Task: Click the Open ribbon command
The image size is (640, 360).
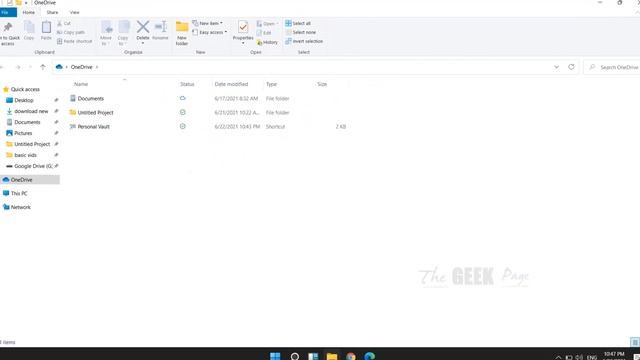Action: click(x=267, y=24)
